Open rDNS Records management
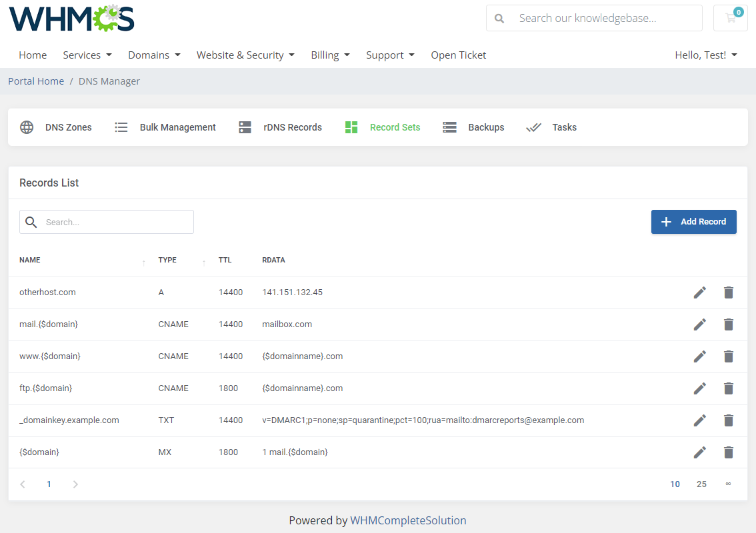The image size is (756, 533). [x=245, y=127]
